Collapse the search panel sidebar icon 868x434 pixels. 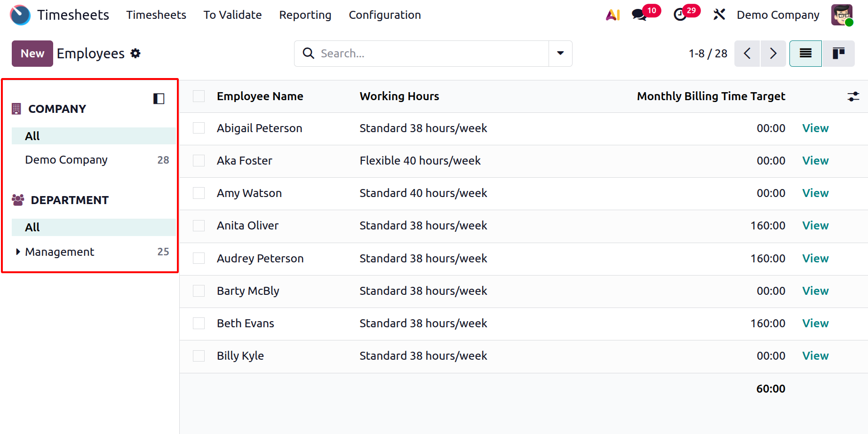[159, 99]
